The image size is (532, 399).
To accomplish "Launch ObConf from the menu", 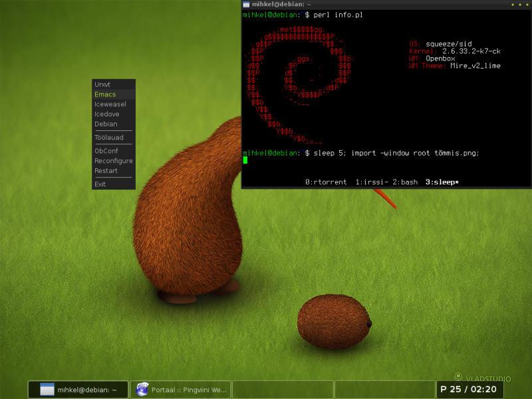I will coord(114,151).
